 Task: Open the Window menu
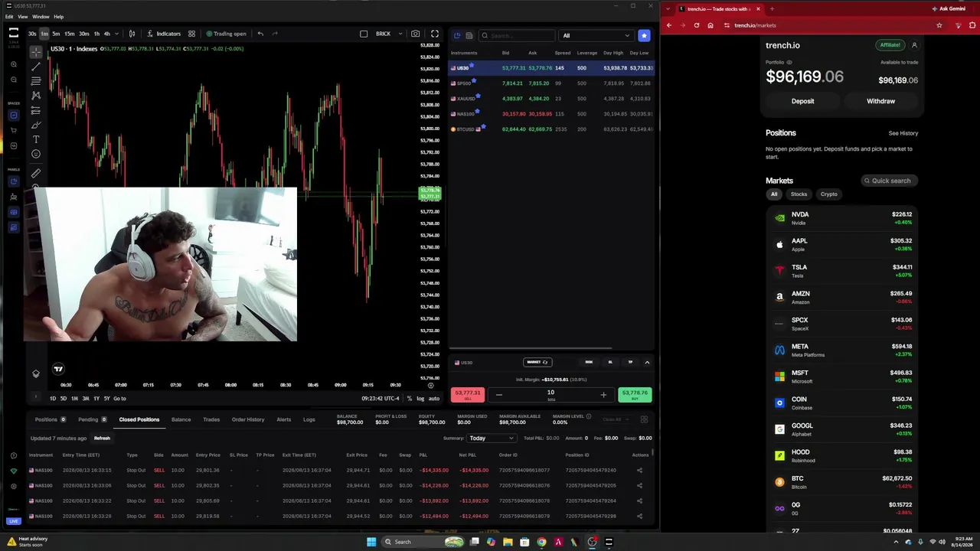click(41, 16)
